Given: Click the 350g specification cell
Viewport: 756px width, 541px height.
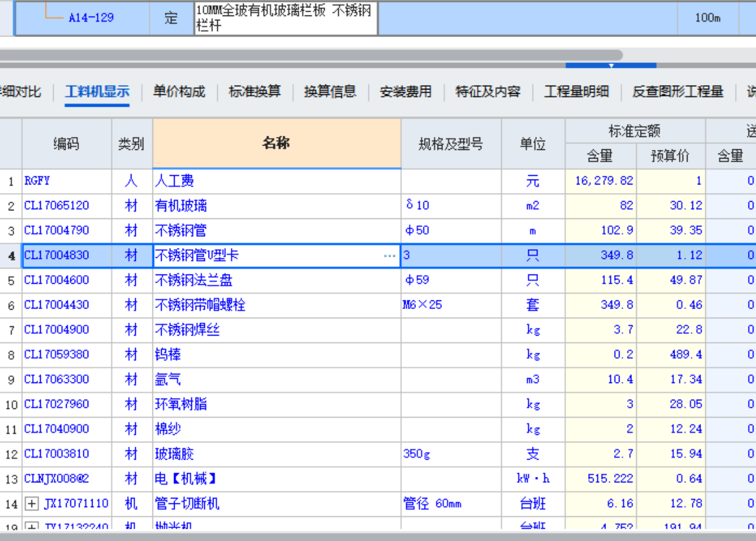Looking at the screenshot, I should (451, 454).
